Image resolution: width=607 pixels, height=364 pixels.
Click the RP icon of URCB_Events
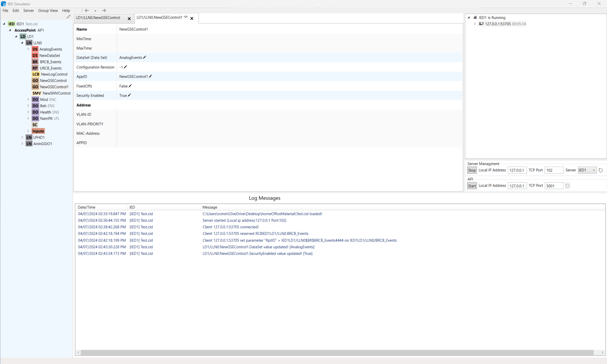35,68
